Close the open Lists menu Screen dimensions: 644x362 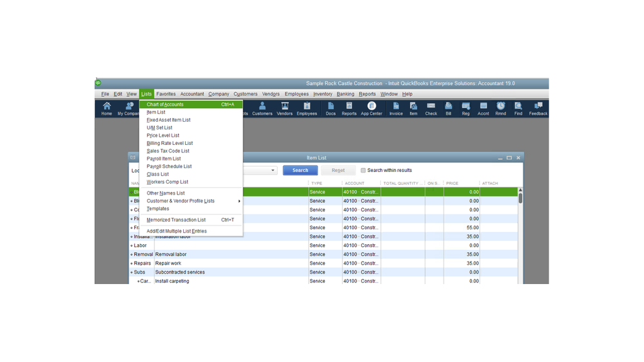pyautogui.click(x=146, y=94)
